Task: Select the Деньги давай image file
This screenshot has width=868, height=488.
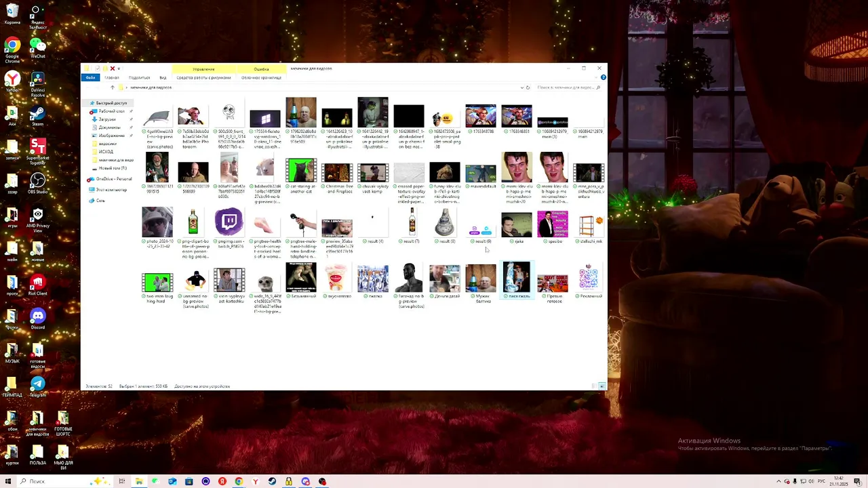Action: (x=445, y=281)
